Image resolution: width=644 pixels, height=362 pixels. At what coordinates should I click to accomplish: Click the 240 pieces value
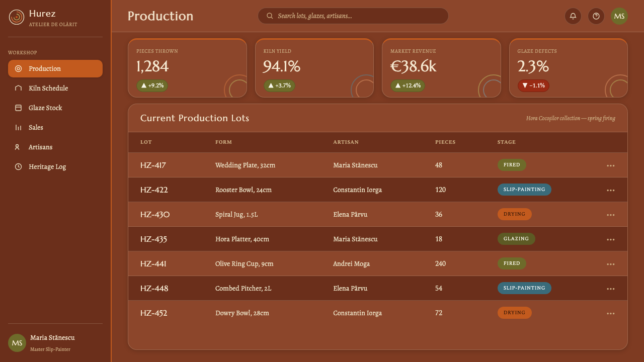click(441, 264)
